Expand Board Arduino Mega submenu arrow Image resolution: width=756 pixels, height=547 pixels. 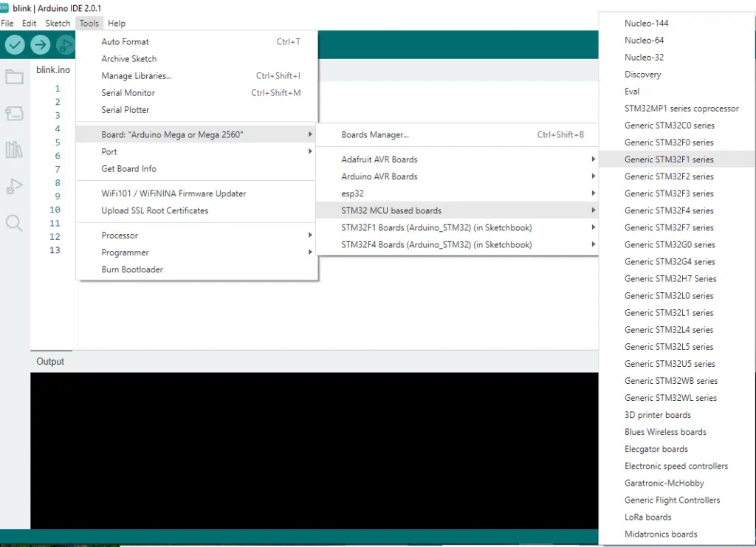click(x=310, y=134)
